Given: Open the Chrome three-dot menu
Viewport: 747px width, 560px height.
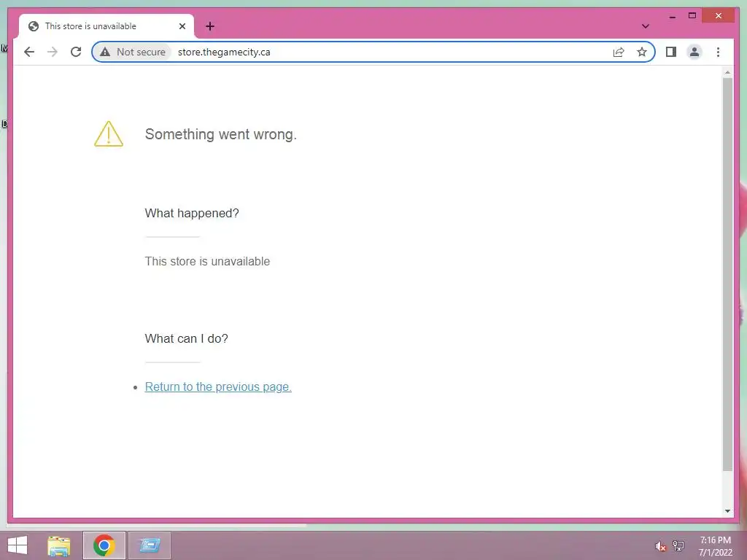Looking at the screenshot, I should (x=718, y=52).
